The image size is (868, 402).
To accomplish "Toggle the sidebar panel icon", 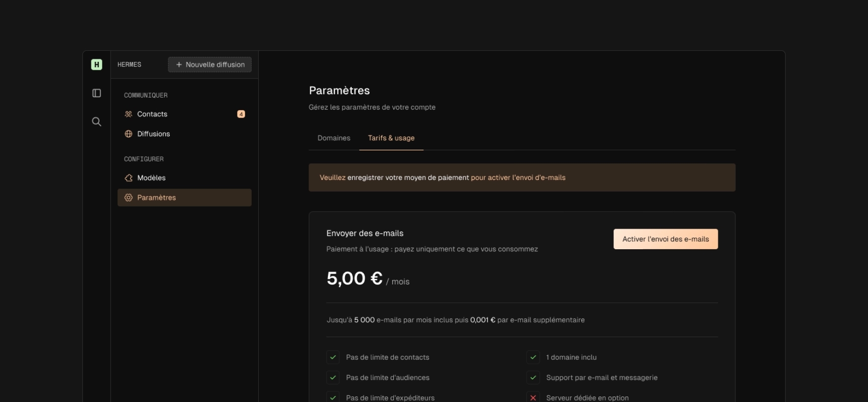I will (96, 93).
